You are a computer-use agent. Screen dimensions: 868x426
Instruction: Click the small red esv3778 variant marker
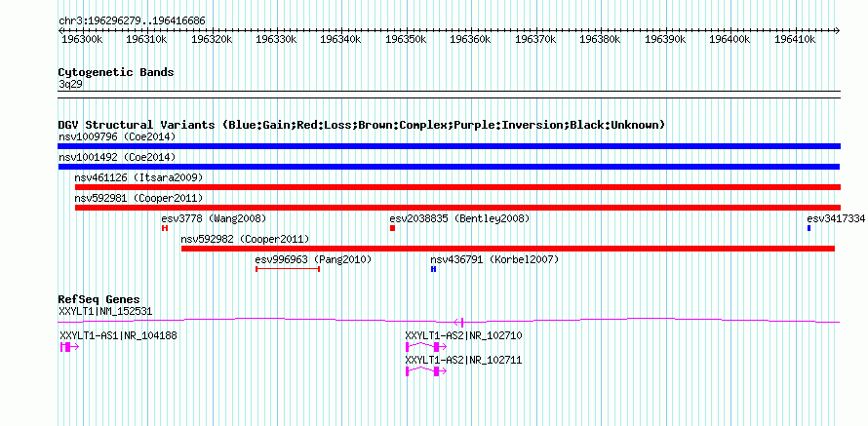165,228
